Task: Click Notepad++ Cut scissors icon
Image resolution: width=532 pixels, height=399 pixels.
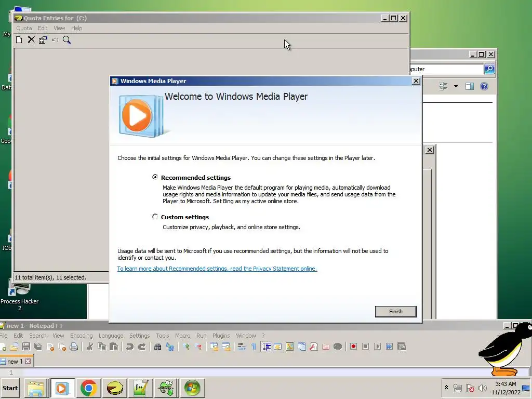Action: 90,347
